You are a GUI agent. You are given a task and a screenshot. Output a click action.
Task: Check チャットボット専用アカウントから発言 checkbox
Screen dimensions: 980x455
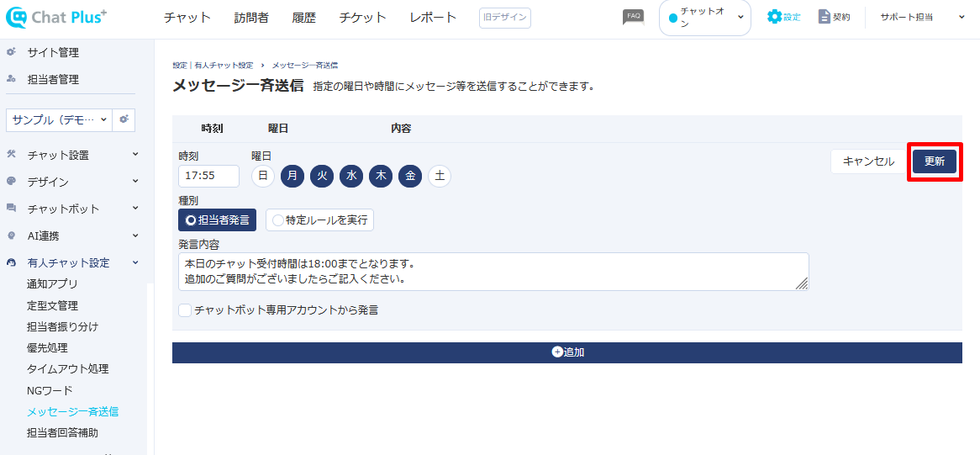tap(185, 310)
